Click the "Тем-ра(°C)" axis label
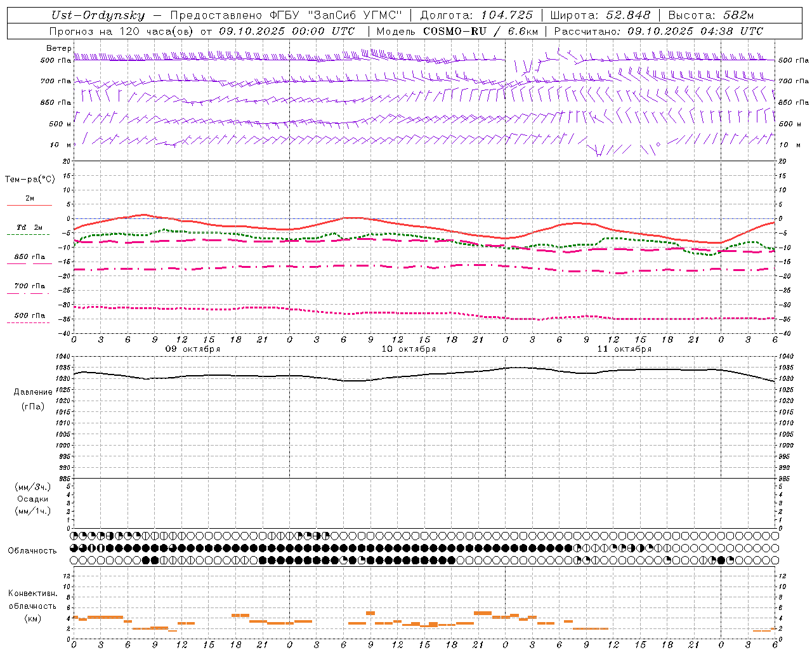 (30, 180)
